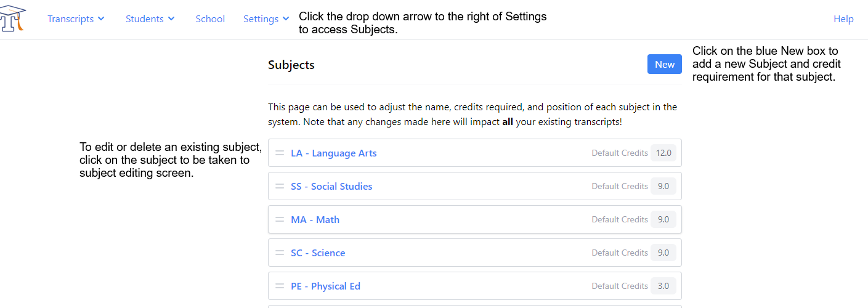868x308 pixels.
Task: Grab the drag handle for Social Studies
Action: point(280,186)
